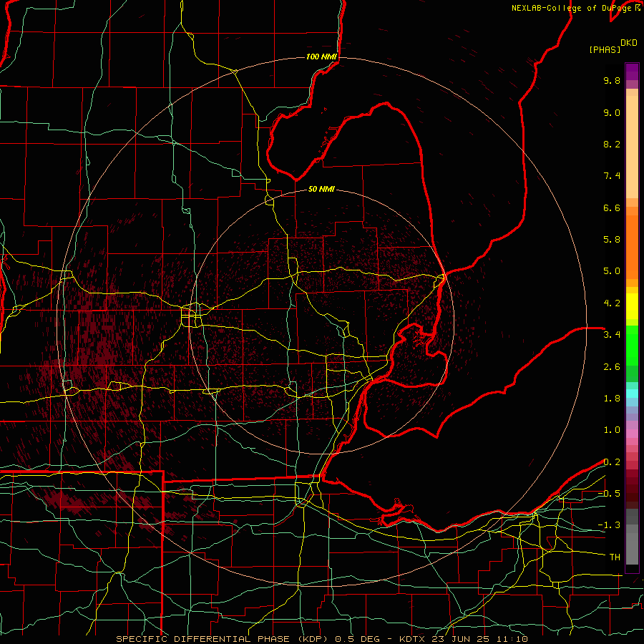Click the -1.3 legend value
Image resolution: width=644 pixels, height=644 pixels.
(x=609, y=526)
